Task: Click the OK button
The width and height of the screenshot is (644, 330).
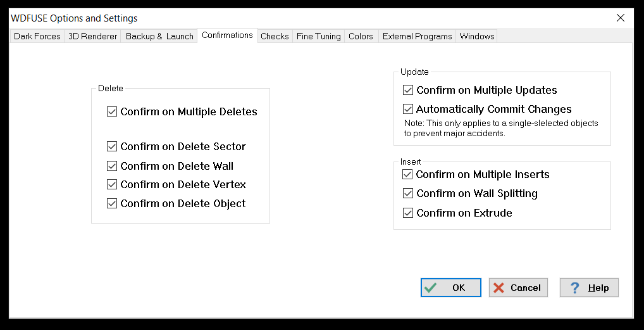Action: [450, 288]
